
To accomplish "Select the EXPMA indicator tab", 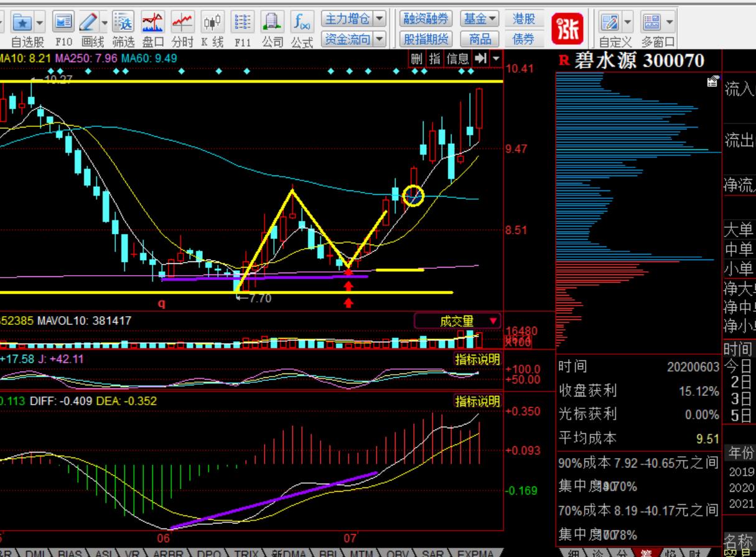I will coord(475,553).
